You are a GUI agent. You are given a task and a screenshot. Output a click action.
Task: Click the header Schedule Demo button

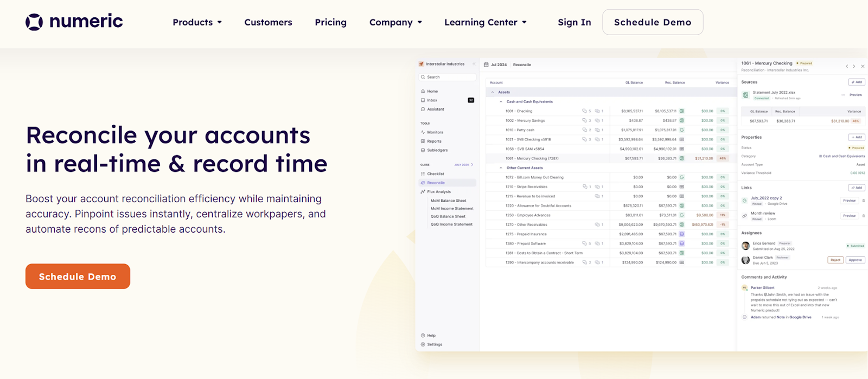click(x=653, y=22)
